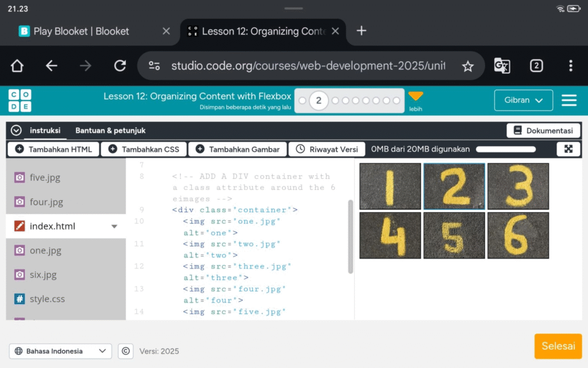Click the browser home icon
The image size is (588, 368).
click(17, 66)
